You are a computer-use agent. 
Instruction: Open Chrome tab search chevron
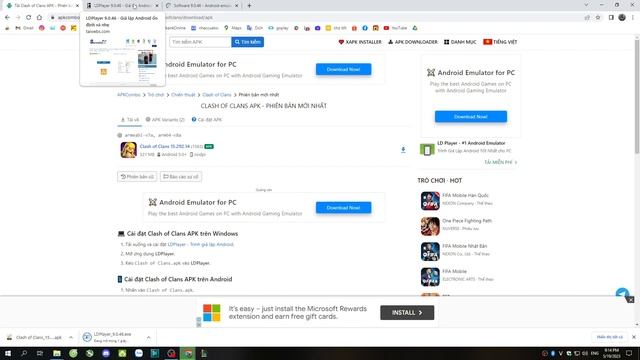(586, 5)
